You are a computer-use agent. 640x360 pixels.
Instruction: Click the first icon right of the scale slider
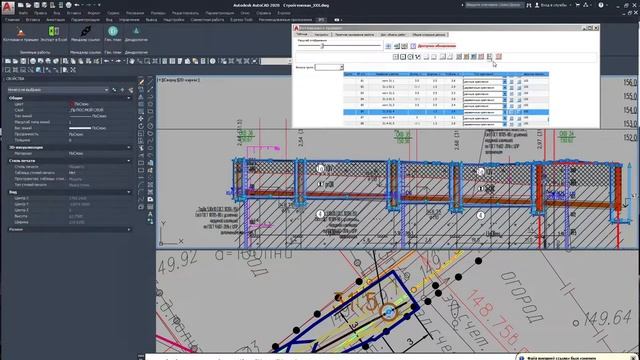tap(388, 46)
